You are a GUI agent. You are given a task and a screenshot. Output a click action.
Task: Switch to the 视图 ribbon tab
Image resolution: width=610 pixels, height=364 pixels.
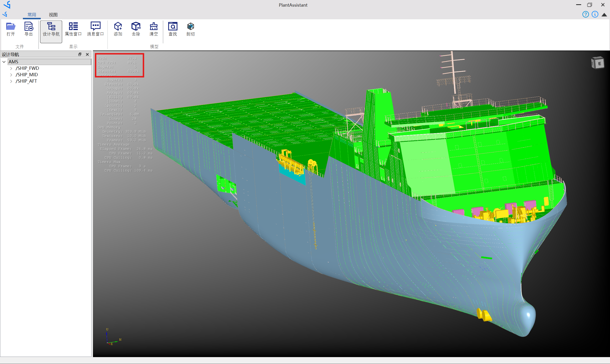pos(53,15)
